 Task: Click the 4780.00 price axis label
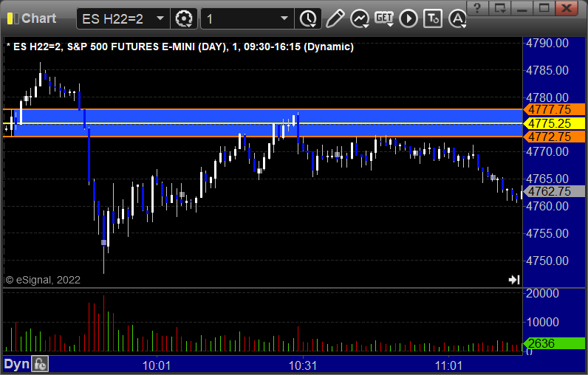[547, 97]
